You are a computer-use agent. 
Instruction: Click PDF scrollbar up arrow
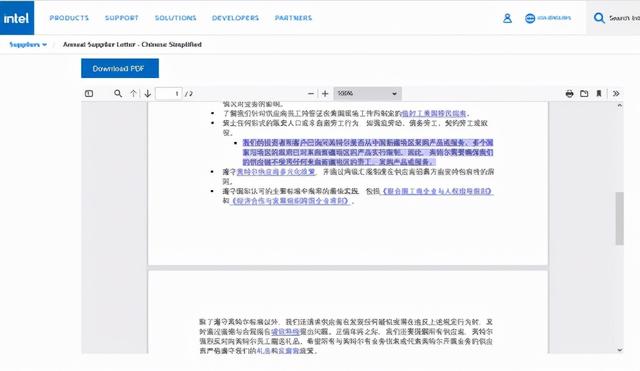pos(620,105)
